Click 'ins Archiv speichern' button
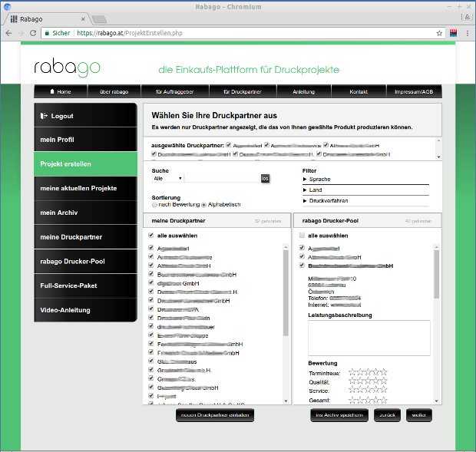476x452 pixels. pos(339,415)
